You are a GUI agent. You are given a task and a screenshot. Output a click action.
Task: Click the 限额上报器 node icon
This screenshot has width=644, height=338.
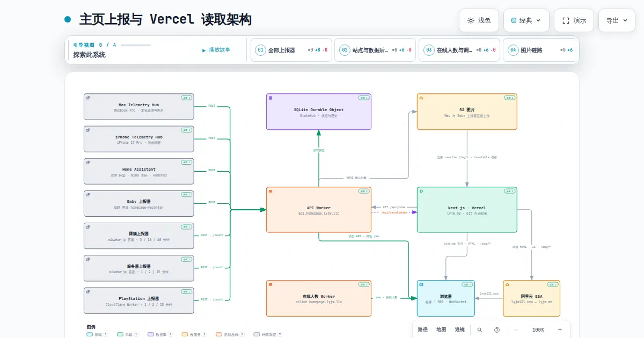(88, 226)
